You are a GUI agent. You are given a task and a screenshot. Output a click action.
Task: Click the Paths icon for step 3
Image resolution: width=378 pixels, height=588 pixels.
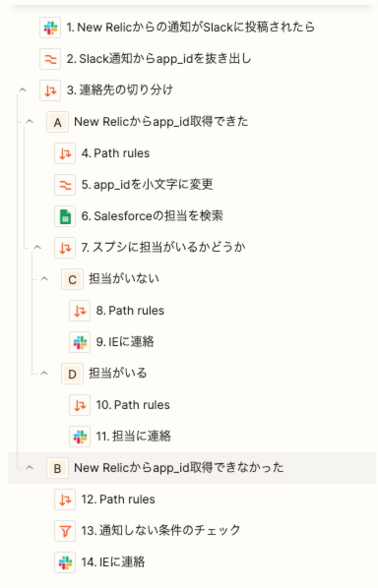pos(50,90)
